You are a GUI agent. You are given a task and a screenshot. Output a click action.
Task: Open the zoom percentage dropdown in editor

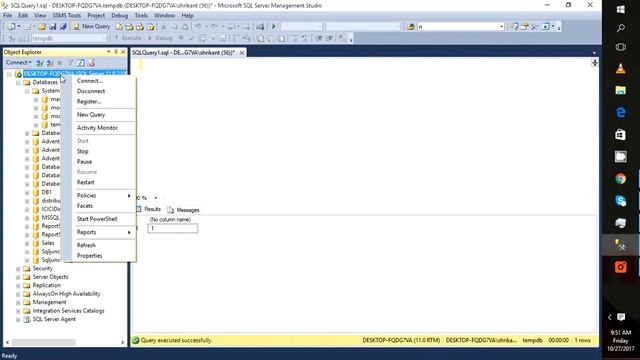(x=156, y=198)
